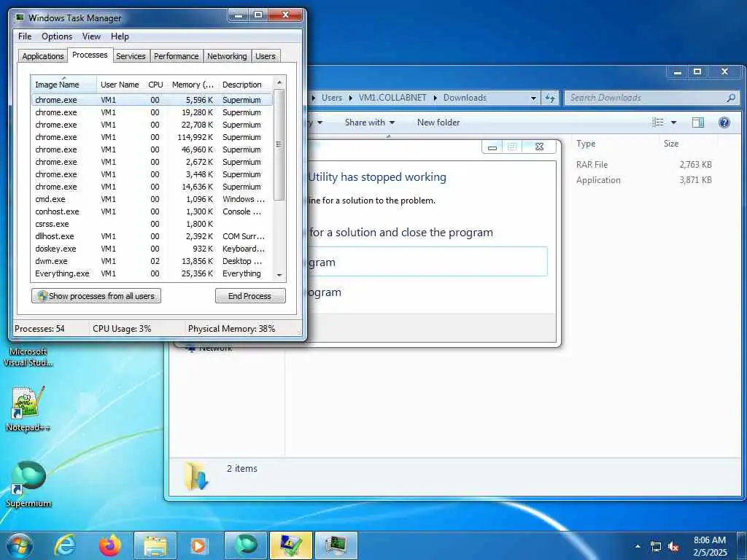Switch to the Networking tab
The image size is (747, 560).
pyautogui.click(x=227, y=56)
